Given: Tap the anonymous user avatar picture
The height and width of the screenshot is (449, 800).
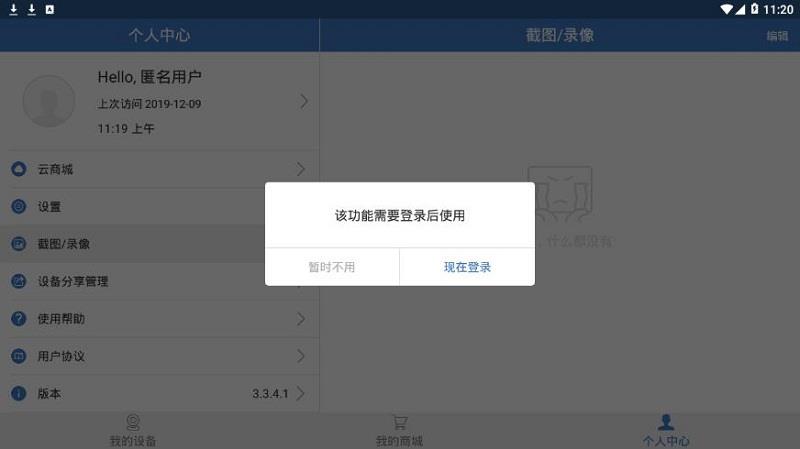Looking at the screenshot, I should [49, 101].
